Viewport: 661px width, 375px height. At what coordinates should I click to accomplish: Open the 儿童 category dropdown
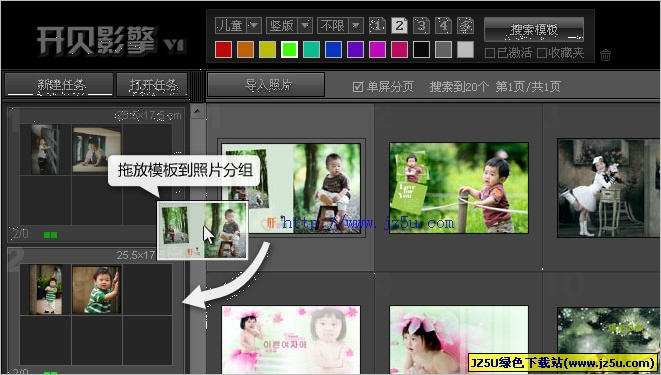tap(238, 26)
